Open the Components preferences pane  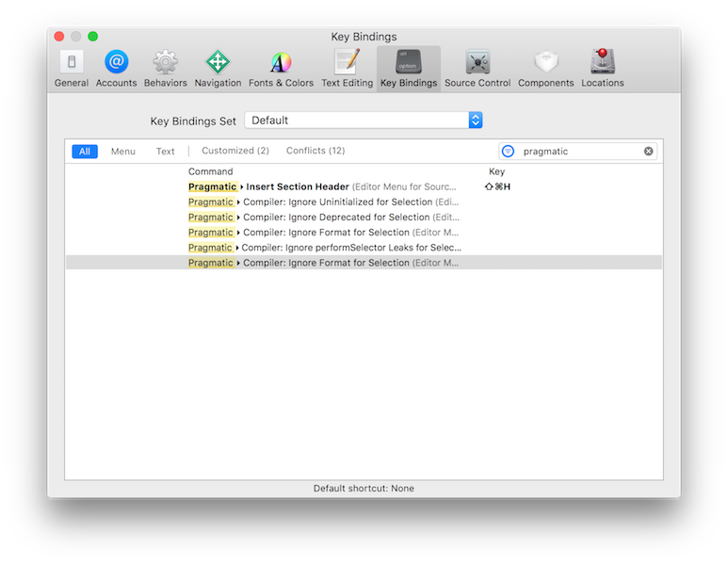pyautogui.click(x=545, y=69)
